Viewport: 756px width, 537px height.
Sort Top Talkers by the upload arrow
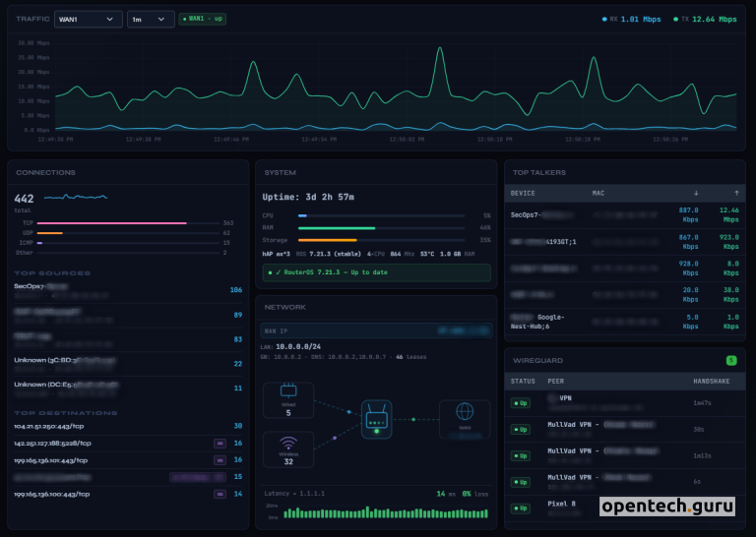coord(736,193)
